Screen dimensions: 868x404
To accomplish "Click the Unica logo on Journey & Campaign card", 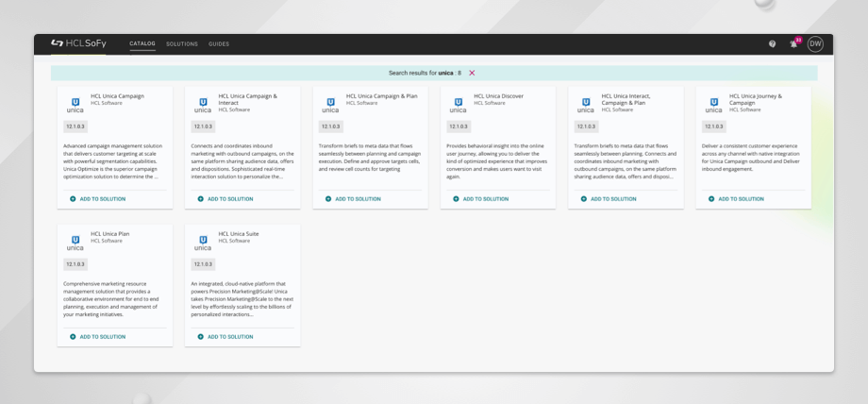I will tap(713, 106).
